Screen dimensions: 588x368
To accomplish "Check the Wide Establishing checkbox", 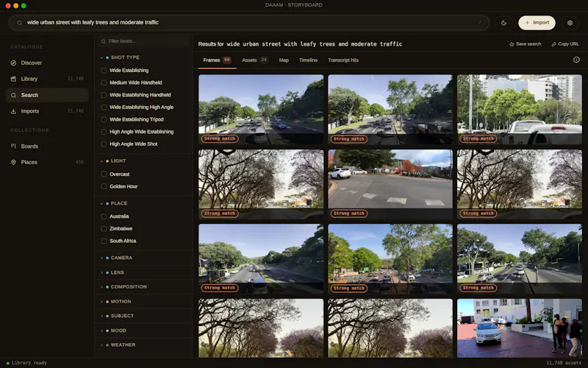I will pyautogui.click(x=104, y=71).
